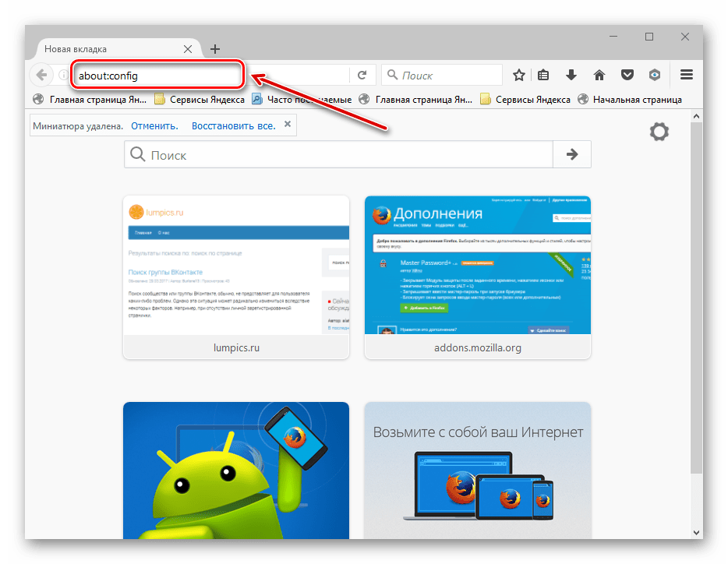This screenshot has height=564, width=728.
Task: Open the lumpics.ru thumbnail
Action: 236,277
